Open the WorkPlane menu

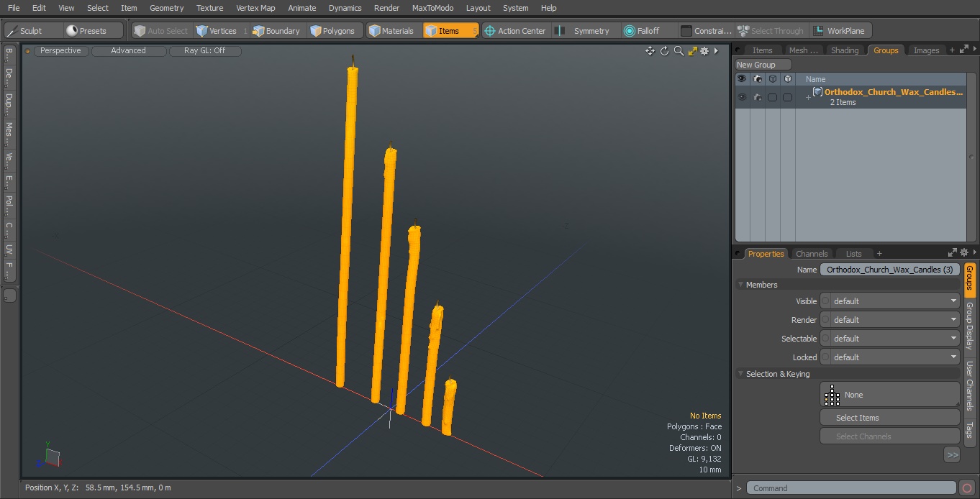click(840, 31)
